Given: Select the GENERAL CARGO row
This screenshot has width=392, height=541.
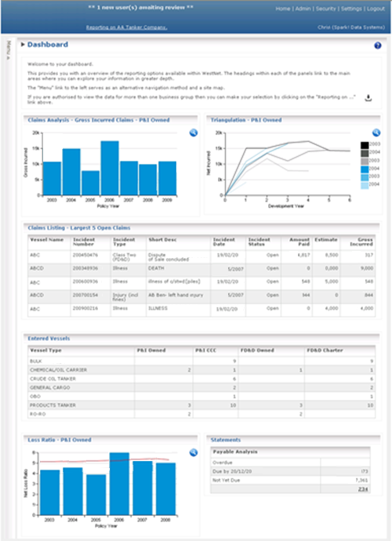Looking at the screenshot, I should tap(201, 387).
